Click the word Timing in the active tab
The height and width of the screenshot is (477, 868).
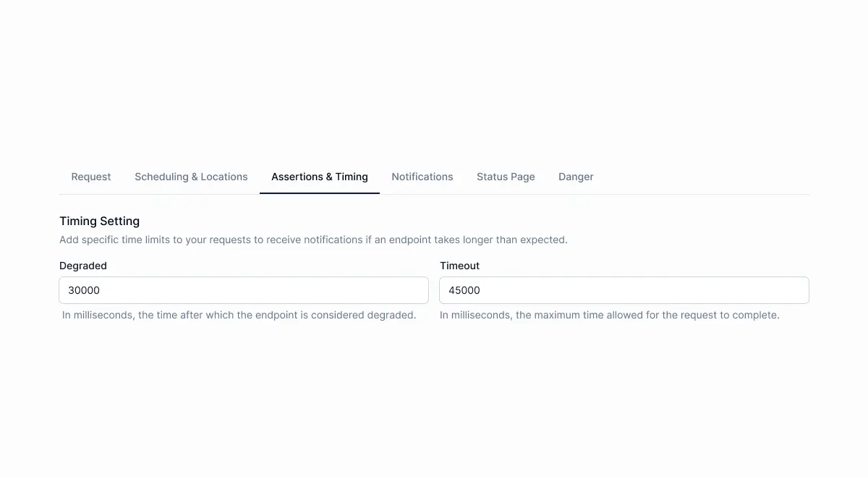[x=352, y=177]
